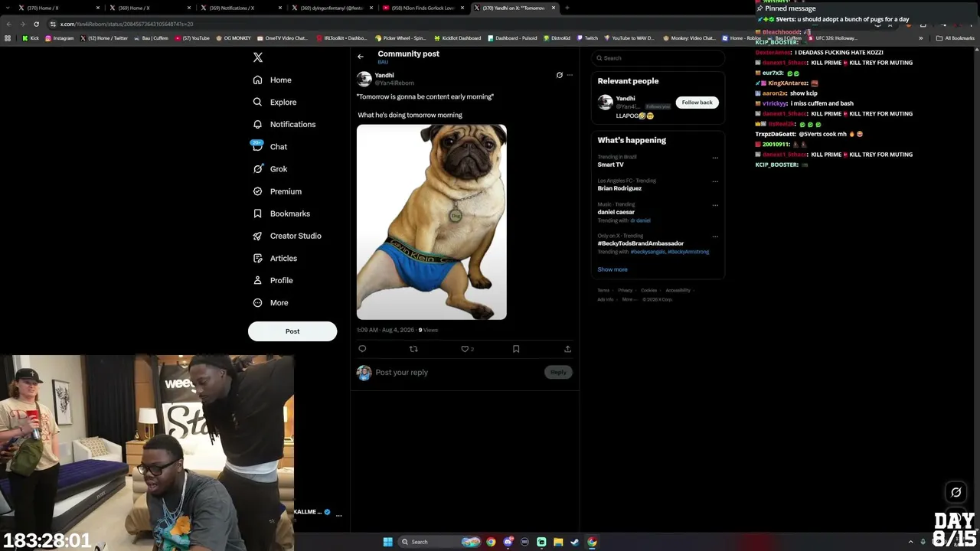Open options for the Brian Rodriguez trend
Screen dimensions: 980x551
click(x=715, y=181)
